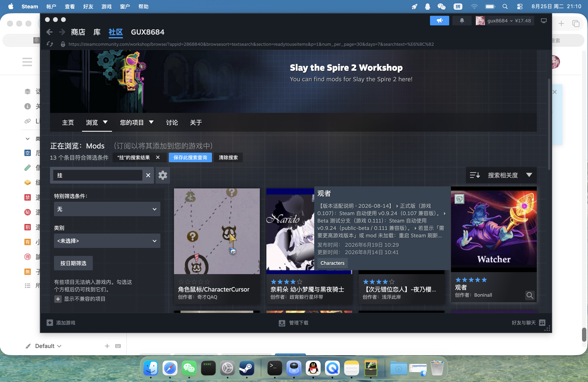588x382 pixels.
Task: Open Steam notifications bell
Action: click(462, 21)
